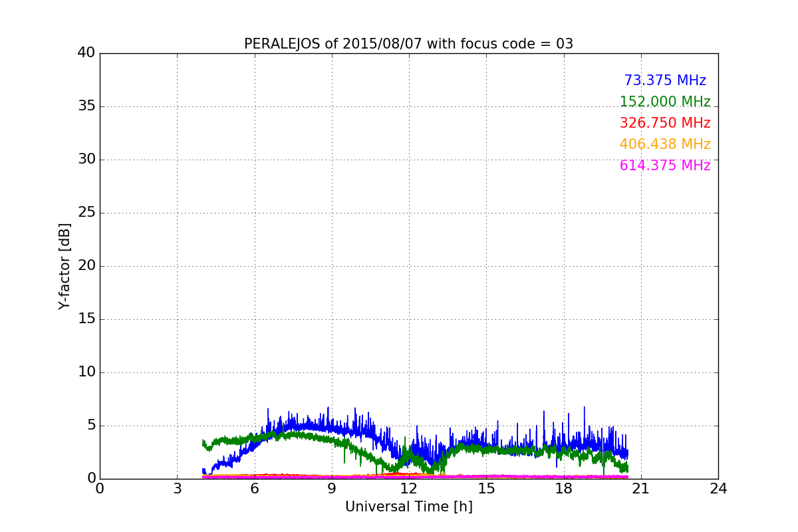This screenshot has width=798, height=532.
Task: Click the y-axis tick label 30
Action: 86,160
